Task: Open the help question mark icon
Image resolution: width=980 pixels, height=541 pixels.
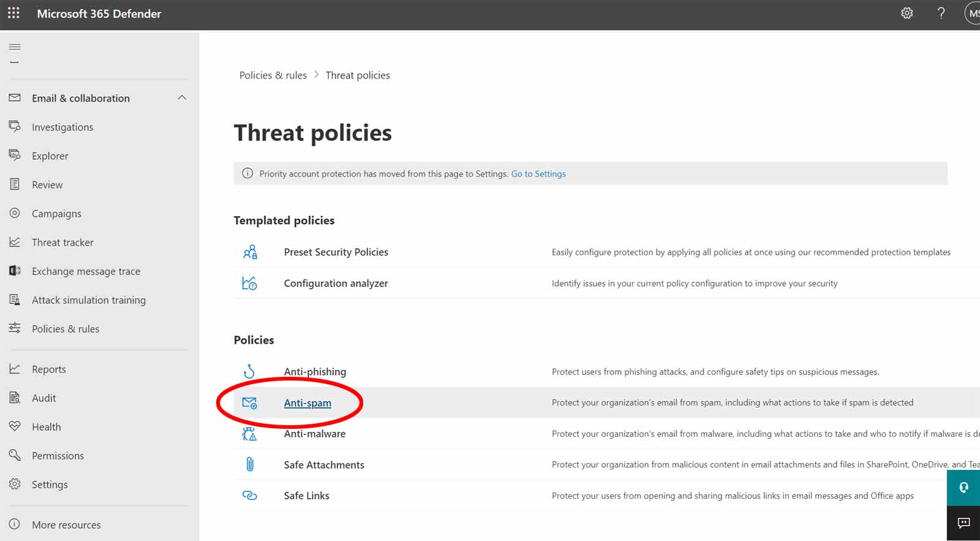Action: 941,13
